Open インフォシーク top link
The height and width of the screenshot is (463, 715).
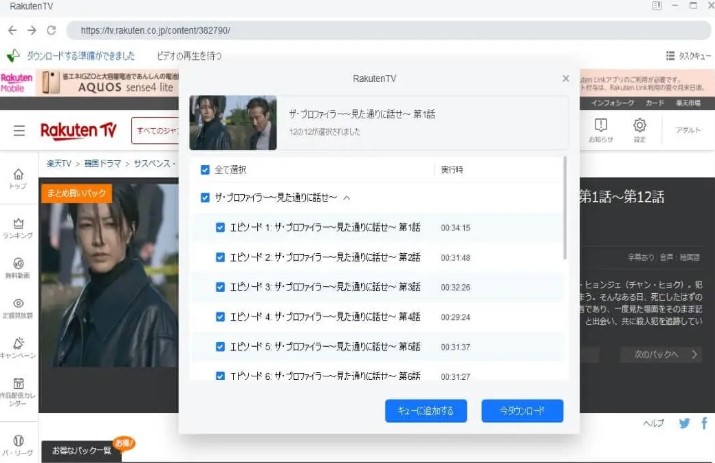point(612,103)
